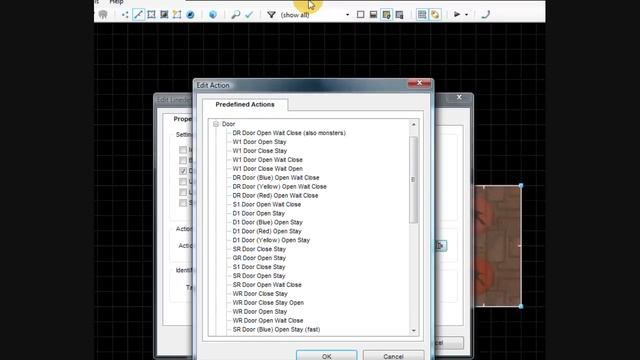Toggle the checked checkbox in Edit Linedef window
640x360 pixels.
point(183,171)
